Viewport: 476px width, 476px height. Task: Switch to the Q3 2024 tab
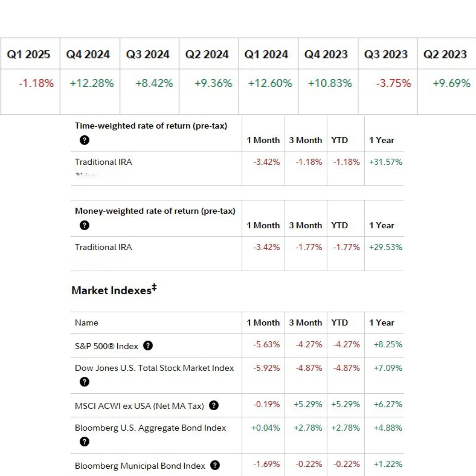click(x=148, y=55)
